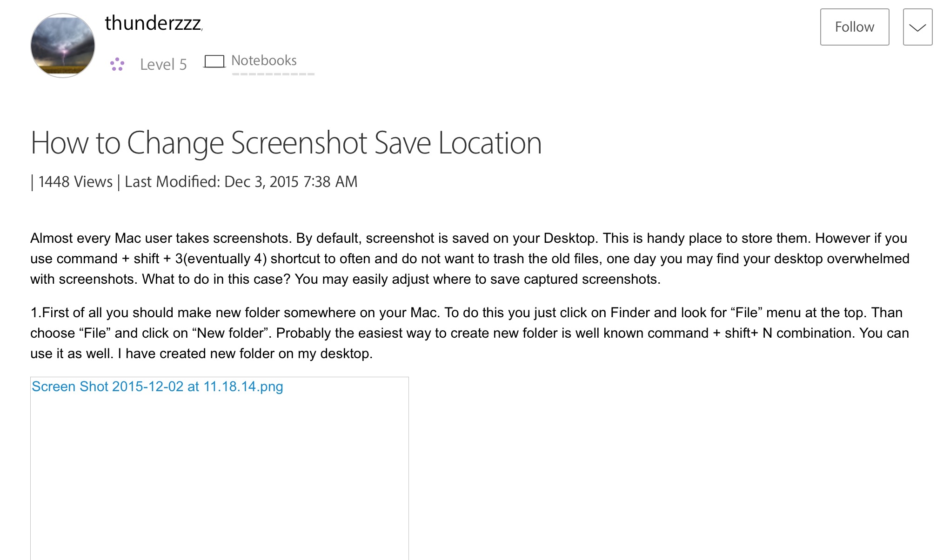Click the purple dots level badge icon

click(117, 64)
